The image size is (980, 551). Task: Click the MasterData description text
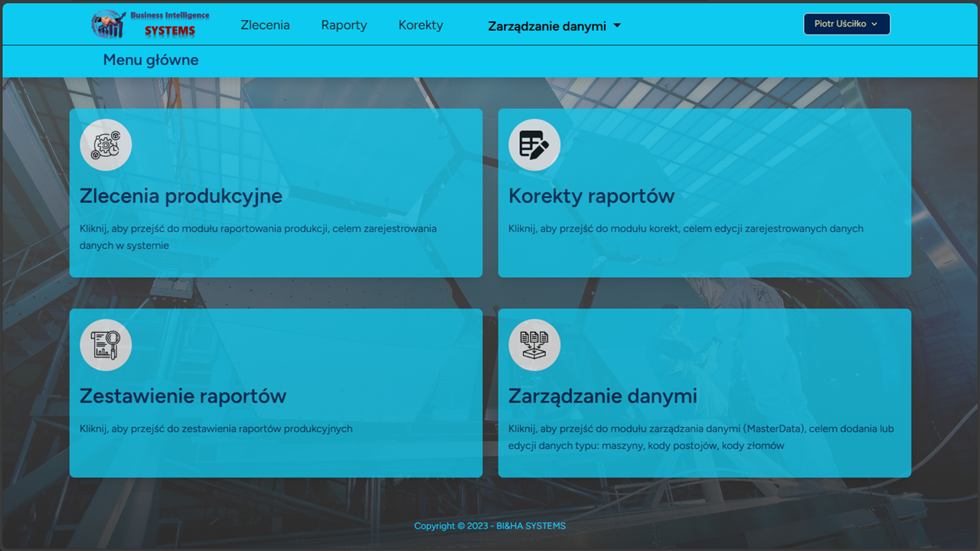[701, 437]
